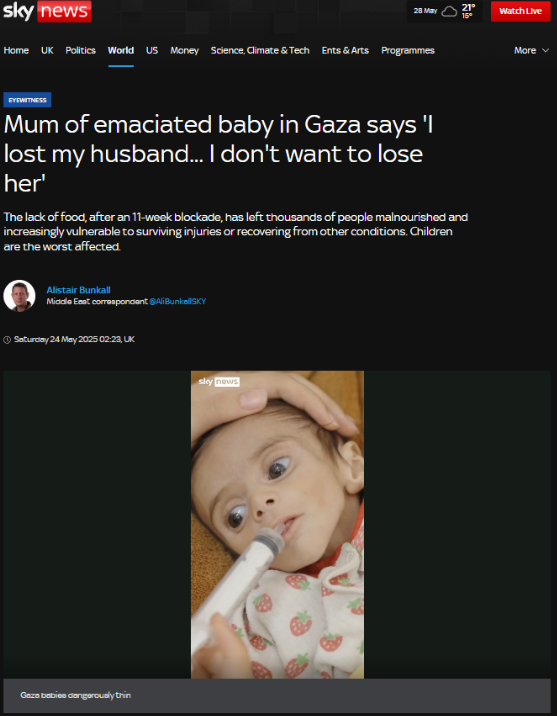The image size is (557, 716).
Task: Go to the Home section
Action: coord(16,51)
